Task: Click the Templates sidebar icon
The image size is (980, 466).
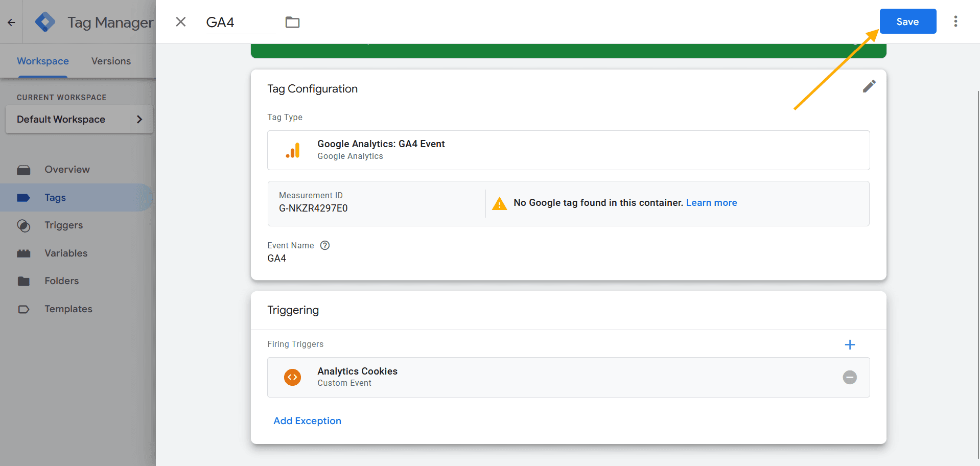Action: tap(24, 309)
